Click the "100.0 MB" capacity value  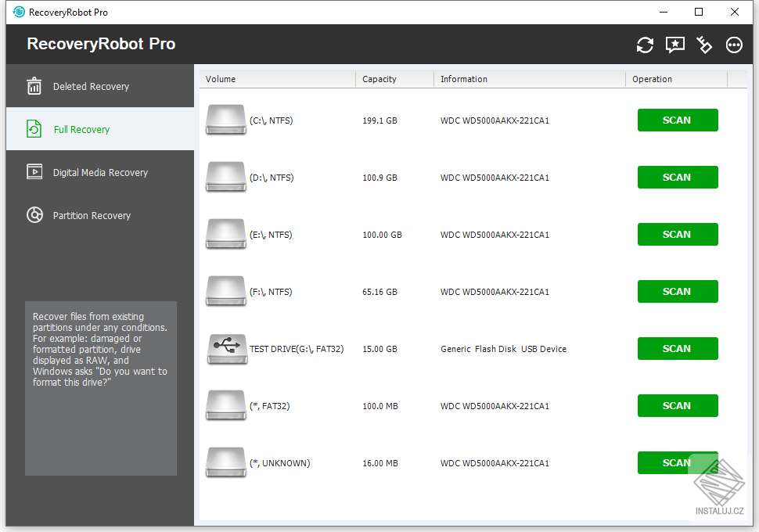click(380, 406)
